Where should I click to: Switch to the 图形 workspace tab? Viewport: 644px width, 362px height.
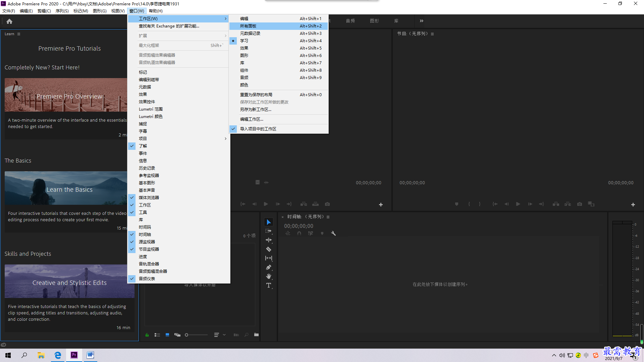[374, 21]
